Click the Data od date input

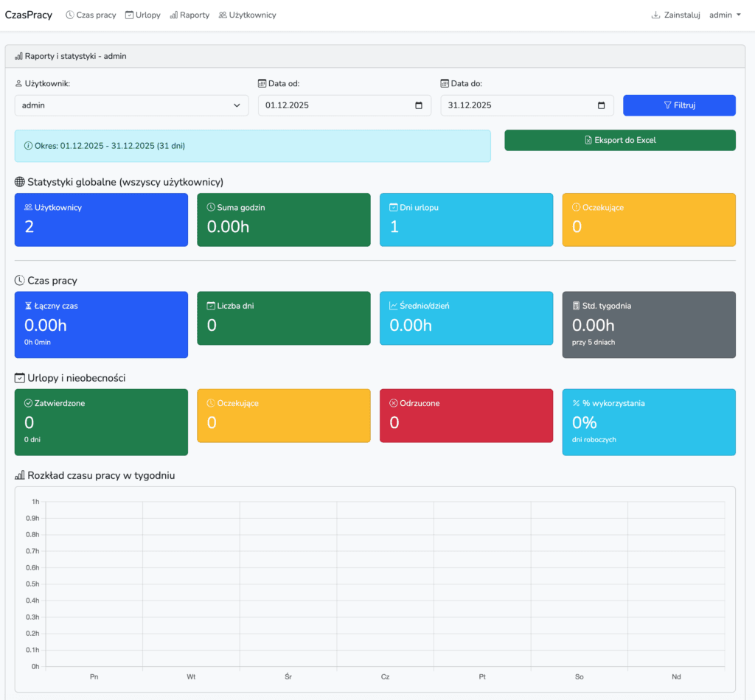point(332,105)
